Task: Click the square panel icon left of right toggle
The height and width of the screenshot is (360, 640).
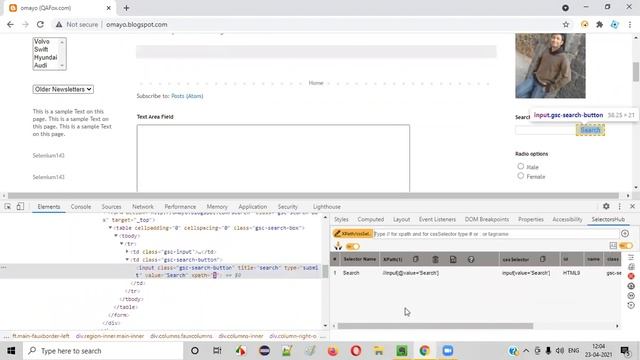Action: pos(613,245)
